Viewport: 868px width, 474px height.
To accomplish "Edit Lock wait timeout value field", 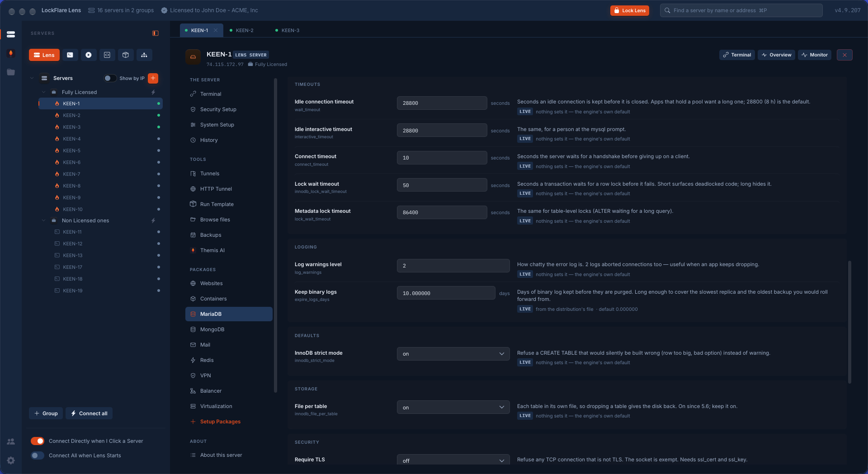I will (x=442, y=185).
